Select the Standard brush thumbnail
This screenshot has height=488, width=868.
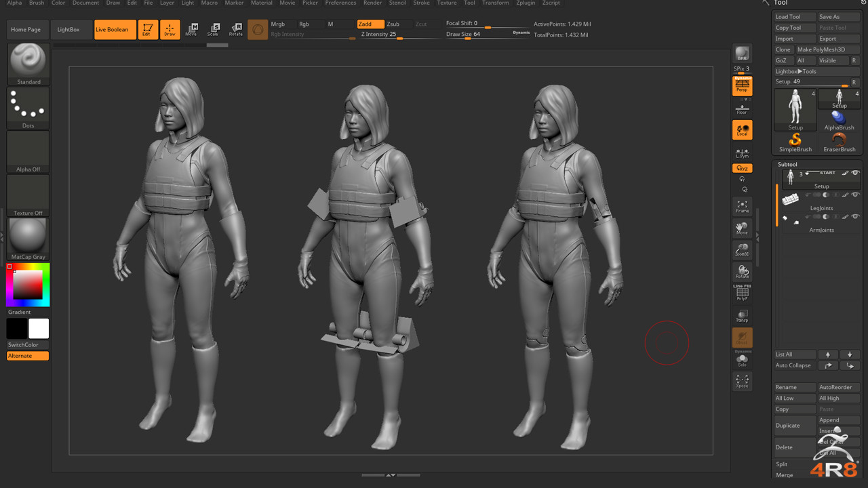[28, 62]
